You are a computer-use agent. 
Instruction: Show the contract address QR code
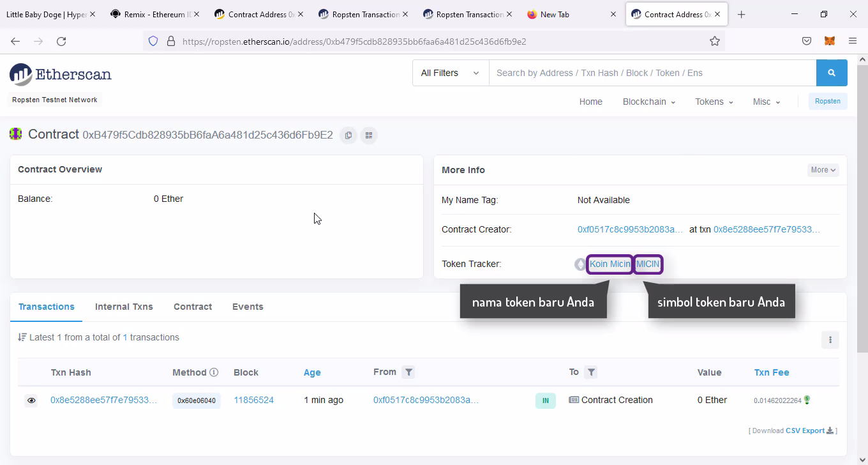click(x=369, y=135)
